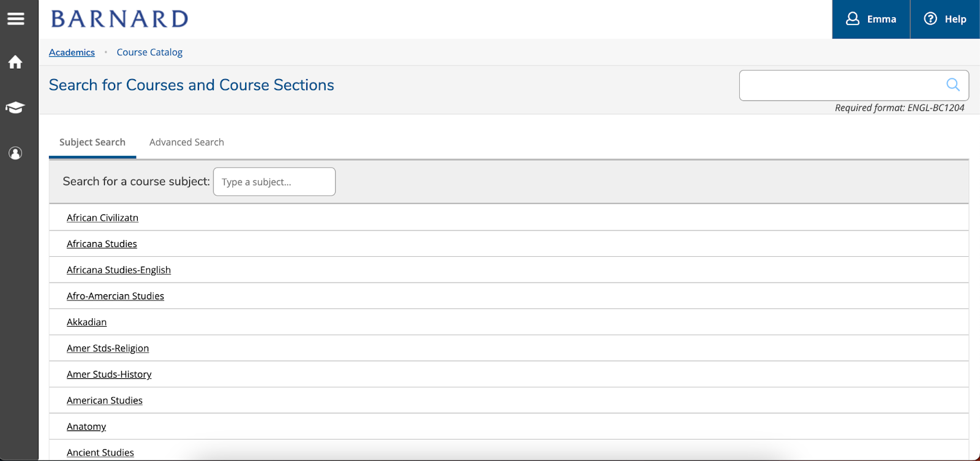Open Africana Studies subject
Image resolution: width=980 pixels, height=461 pixels.
(102, 244)
